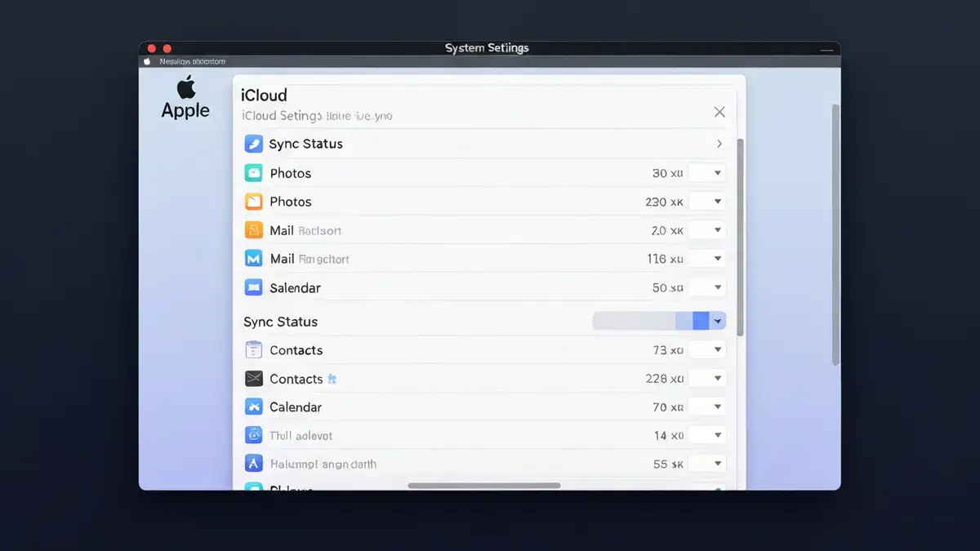Click the 70 xr value
Screen dimensions: 980x551
tap(667, 407)
